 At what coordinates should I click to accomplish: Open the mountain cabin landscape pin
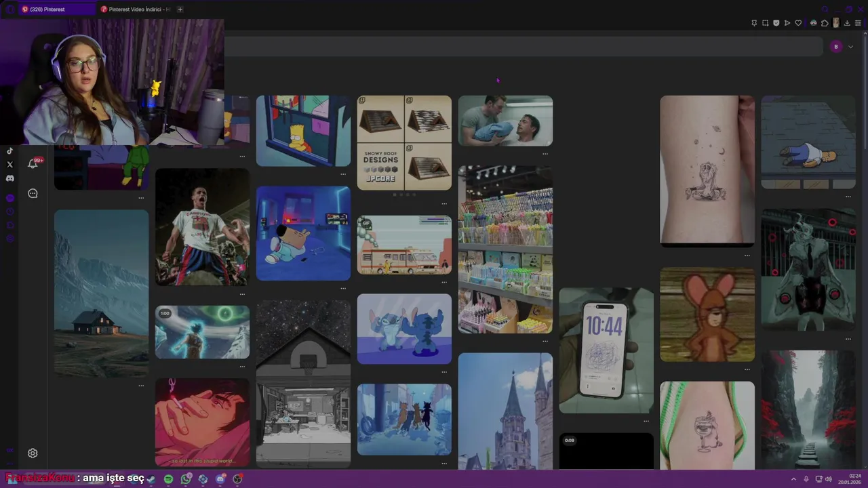tap(101, 293)
